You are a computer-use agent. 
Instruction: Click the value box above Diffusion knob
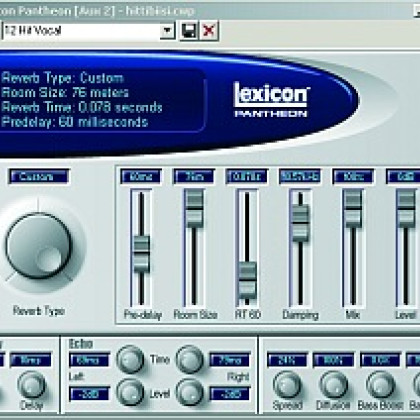click(x=333, y=360)
